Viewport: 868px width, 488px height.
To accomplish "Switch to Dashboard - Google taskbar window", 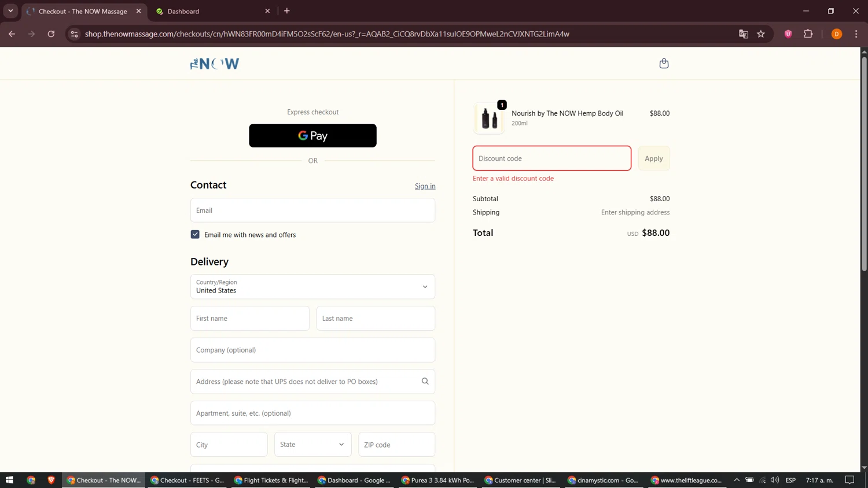I will 355,480.
